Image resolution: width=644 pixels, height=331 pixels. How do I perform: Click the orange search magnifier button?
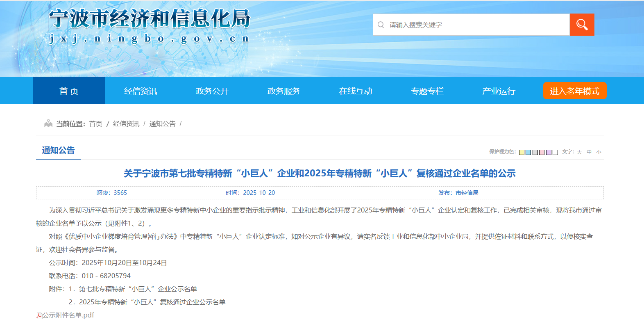pyautogui.click(x=582, y=25)
